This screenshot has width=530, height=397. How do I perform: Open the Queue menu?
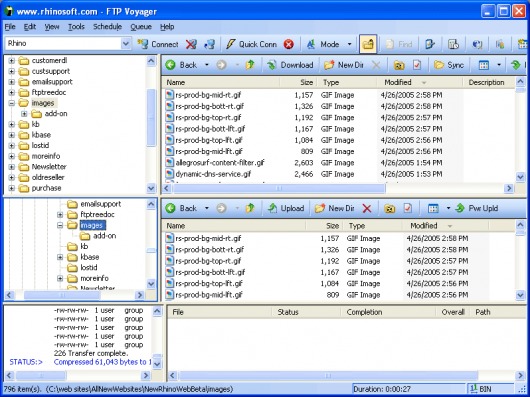(141, 27)
